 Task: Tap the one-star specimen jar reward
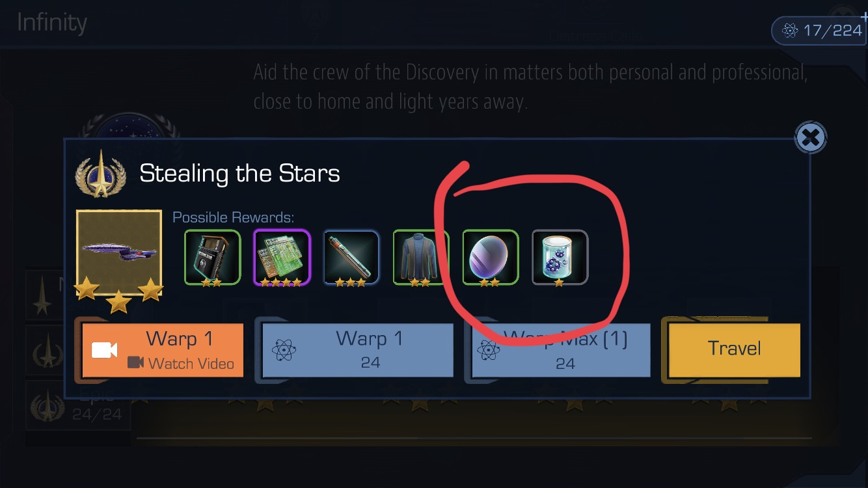(560, 258)
